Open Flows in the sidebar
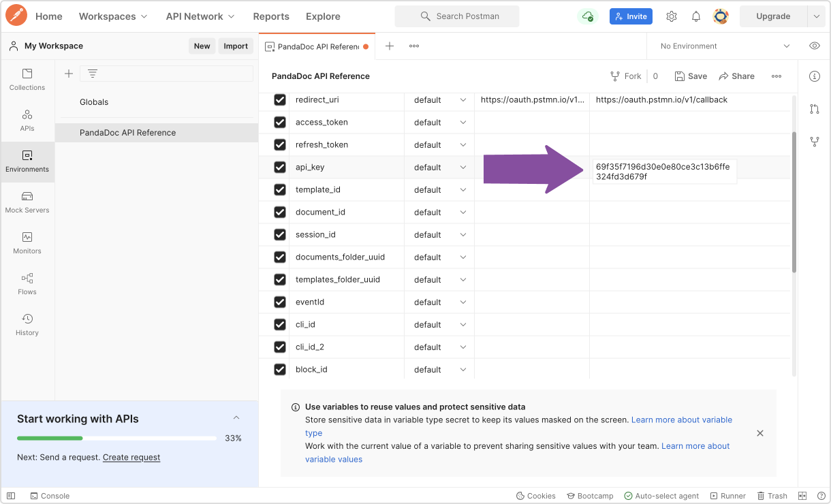The image size is (831, 504). click(x=27, y=284)
